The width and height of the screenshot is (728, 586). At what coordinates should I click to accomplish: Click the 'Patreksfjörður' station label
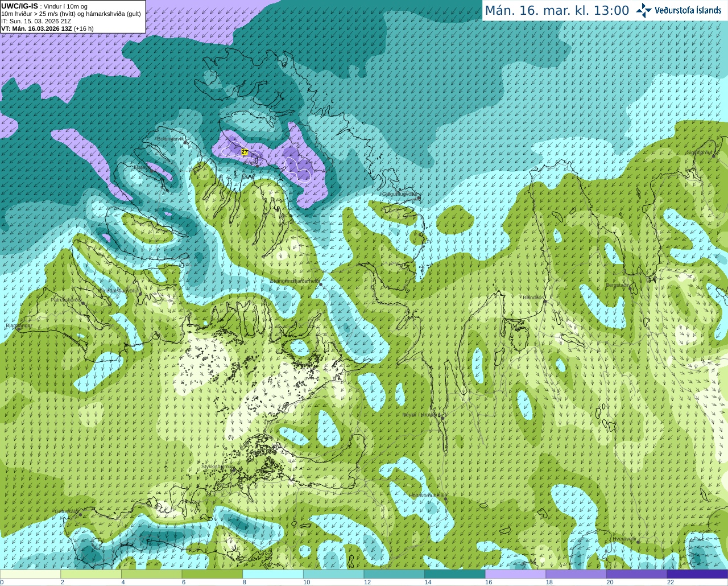pos(66,299)
